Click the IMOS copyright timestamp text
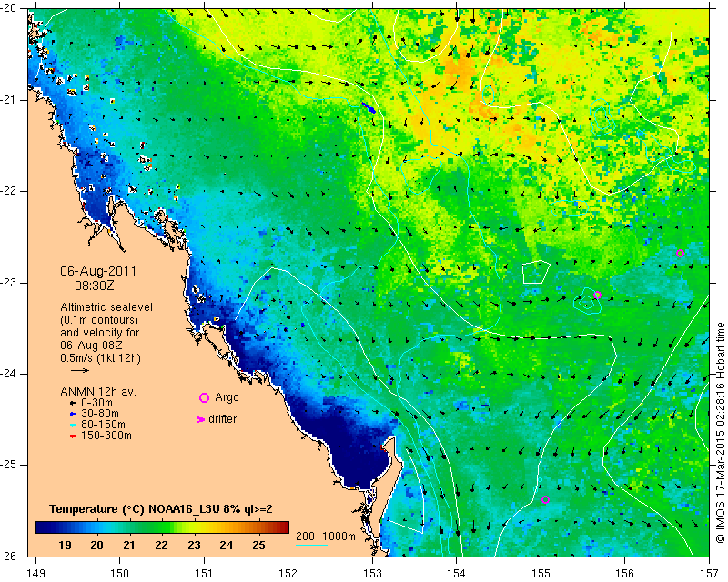The width and height of the screenshot is (728, 582). coord(721,433)
